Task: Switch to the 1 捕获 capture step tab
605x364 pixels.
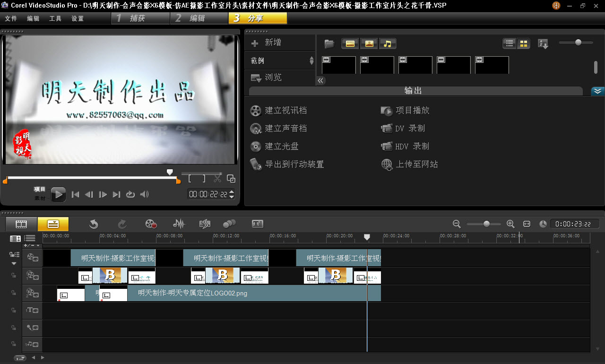Action: (140, 18)
